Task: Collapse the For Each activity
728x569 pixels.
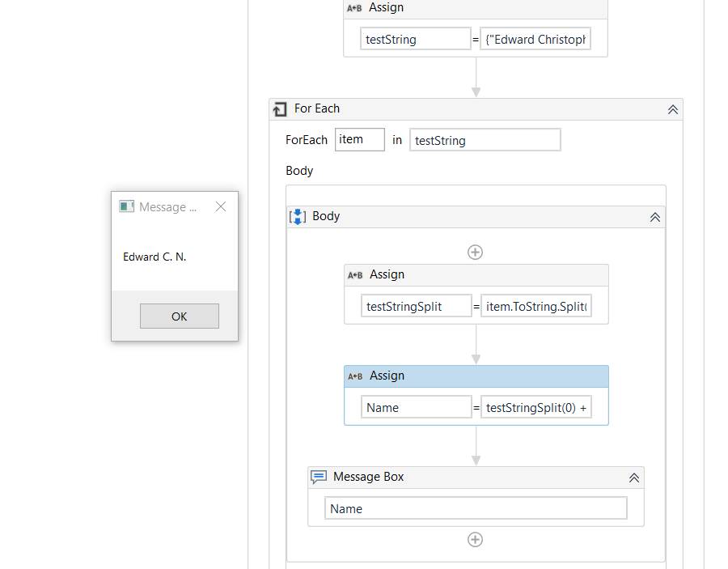Action: pos(672,109)
